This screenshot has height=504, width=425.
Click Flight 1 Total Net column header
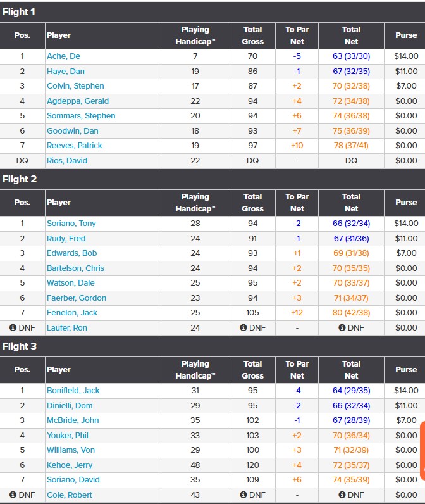pyautogui.click(x=351, y=35)
